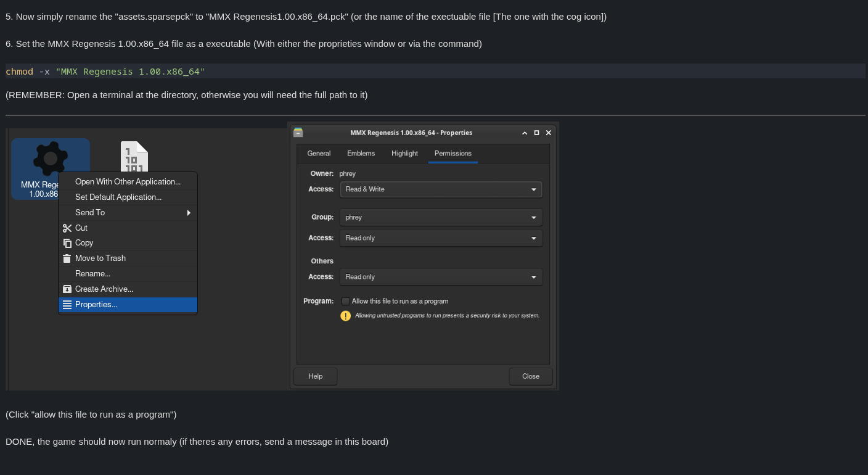Enable 'Allow this file to run as a program'

pos(346,301)
